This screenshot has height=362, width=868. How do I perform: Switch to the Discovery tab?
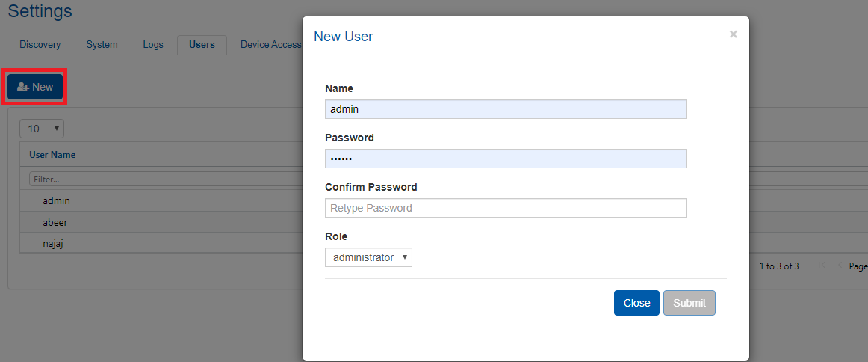[40, 45]
